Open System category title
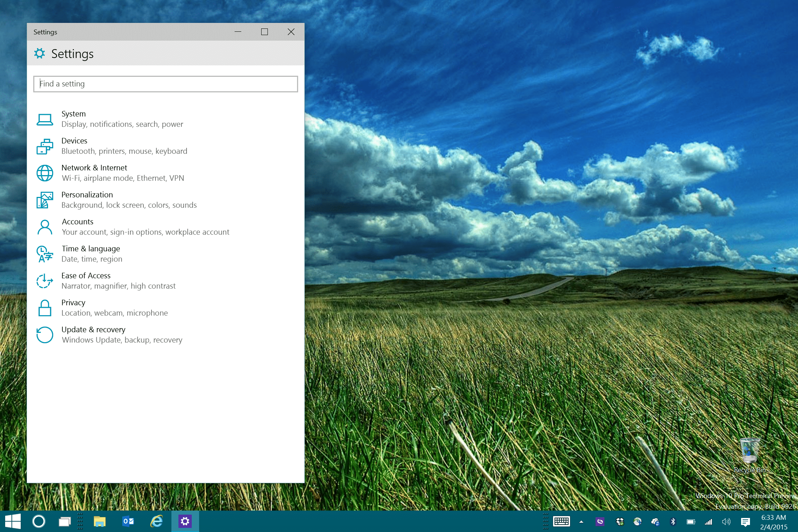 pyautogui.click(x=74, y=114)
